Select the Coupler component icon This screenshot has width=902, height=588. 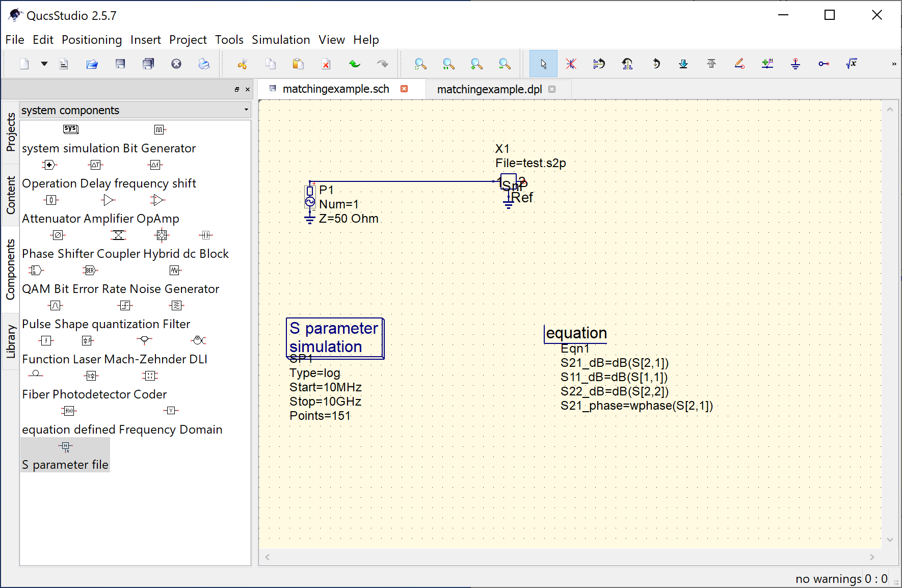pos(118,235)
